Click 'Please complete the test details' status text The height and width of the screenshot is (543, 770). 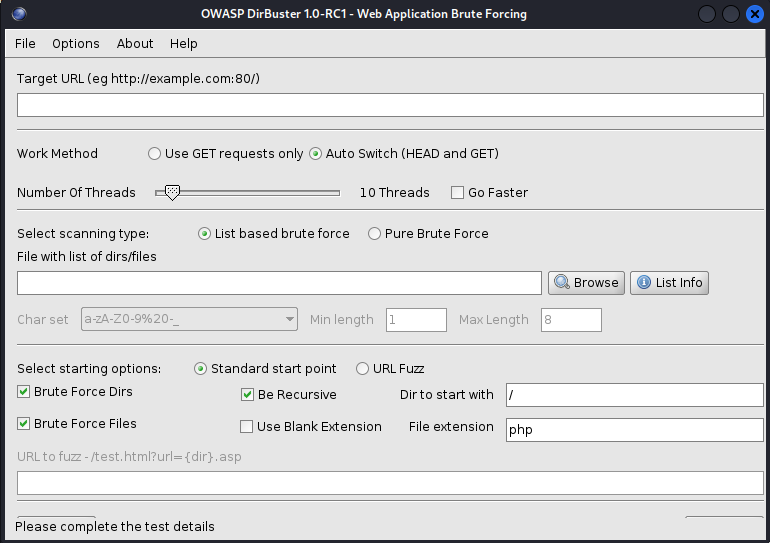115,526
